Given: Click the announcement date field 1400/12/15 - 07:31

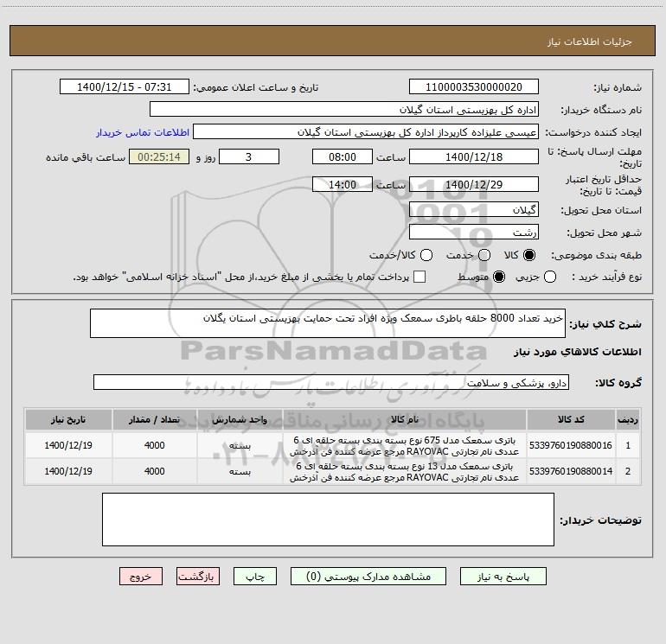Looking at the screenshot, I should pos(124,86).
